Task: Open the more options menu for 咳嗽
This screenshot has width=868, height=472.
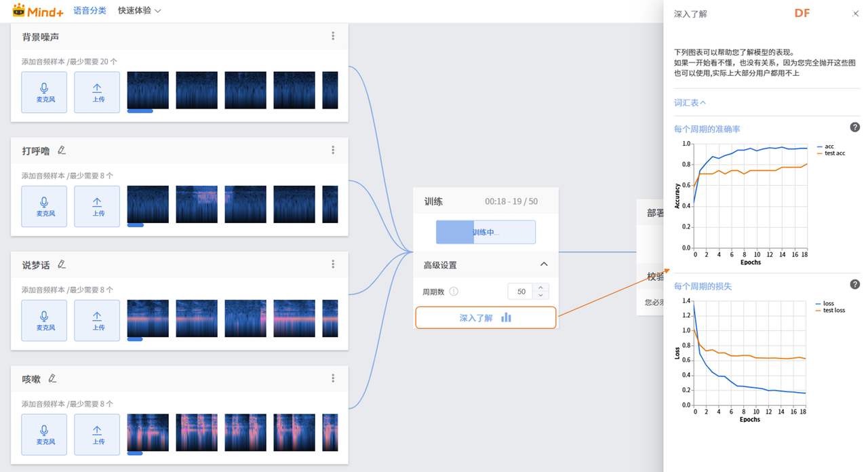Action: [x=333, y=378]
